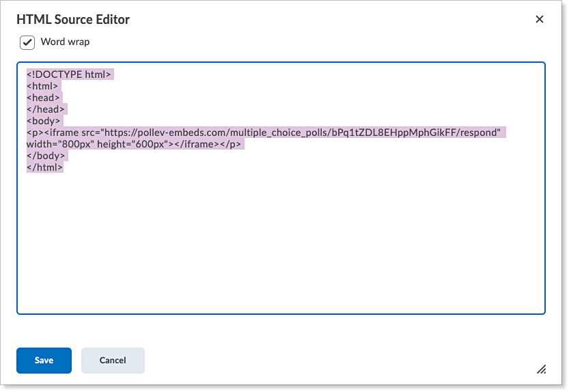Close the HTML Source Editor dialog
569x392 pixels.
coord(540,19)
